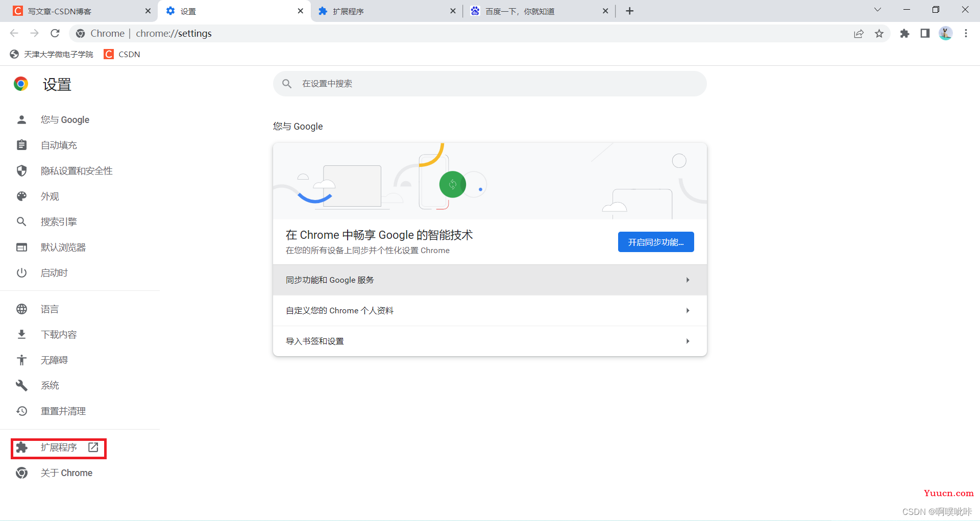Click the site info icon before Chrome in address bar
The image size is (980, 521).
click(80, 34)
